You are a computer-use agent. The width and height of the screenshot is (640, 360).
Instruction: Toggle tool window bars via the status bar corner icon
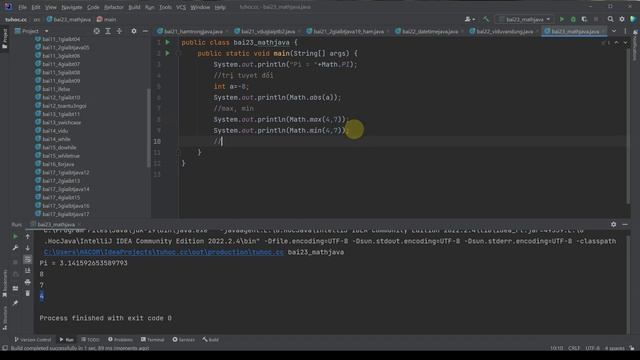(x=5, y=348)
